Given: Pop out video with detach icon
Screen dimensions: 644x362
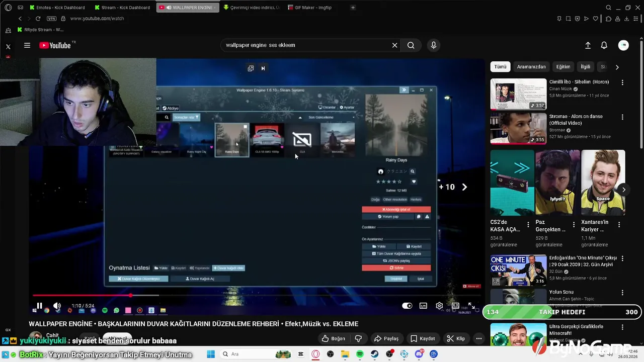Looking at the screenshot, I should (x=251, y=68).
